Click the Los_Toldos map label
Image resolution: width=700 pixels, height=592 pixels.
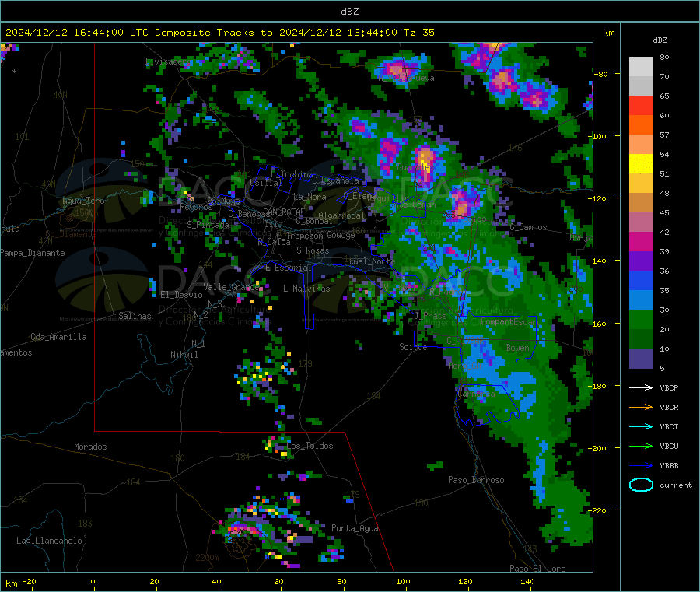pyautogui.click(x=310, y=446)
